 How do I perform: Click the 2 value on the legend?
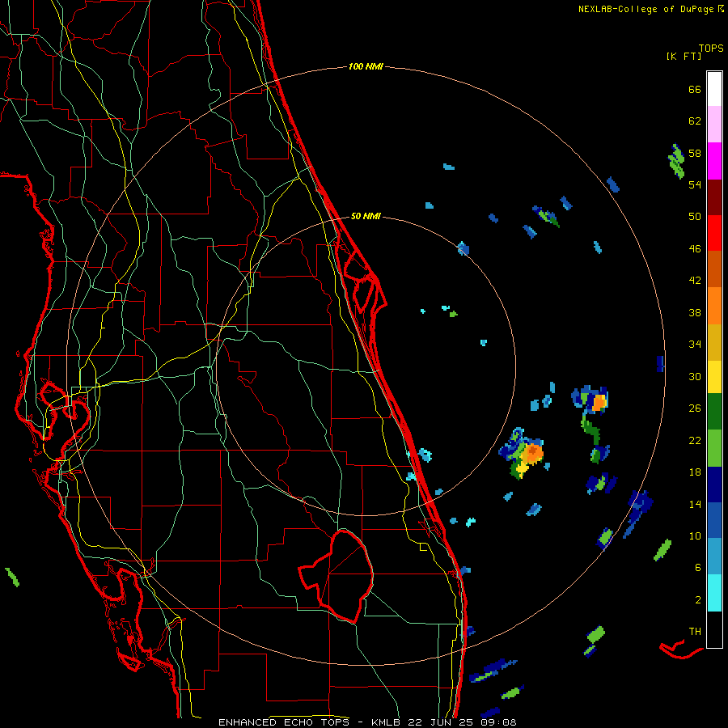point(697,600)
